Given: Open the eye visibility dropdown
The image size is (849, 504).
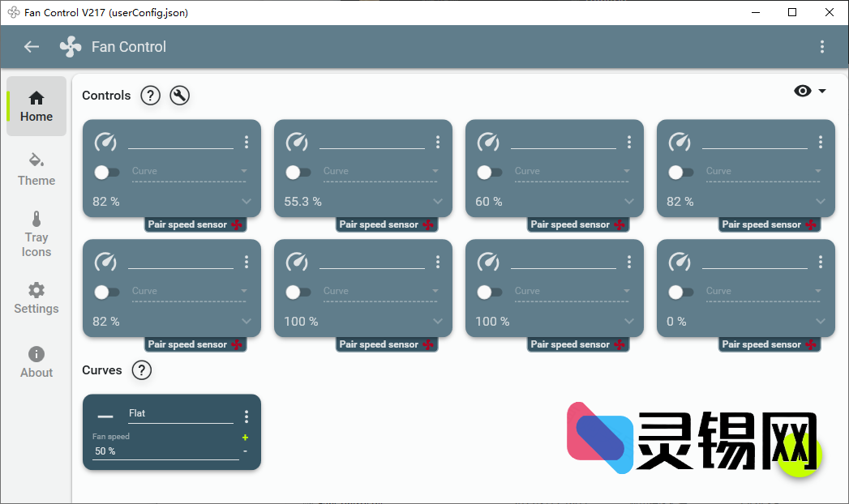Looking at the screenshot, I should pyautogui.click(x=809, y=91).
